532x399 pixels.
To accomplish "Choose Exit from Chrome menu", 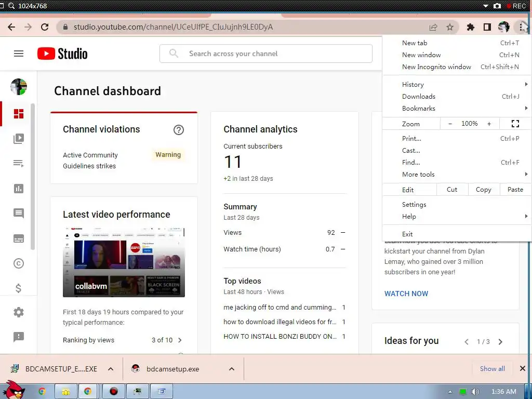I will (457, 234).
